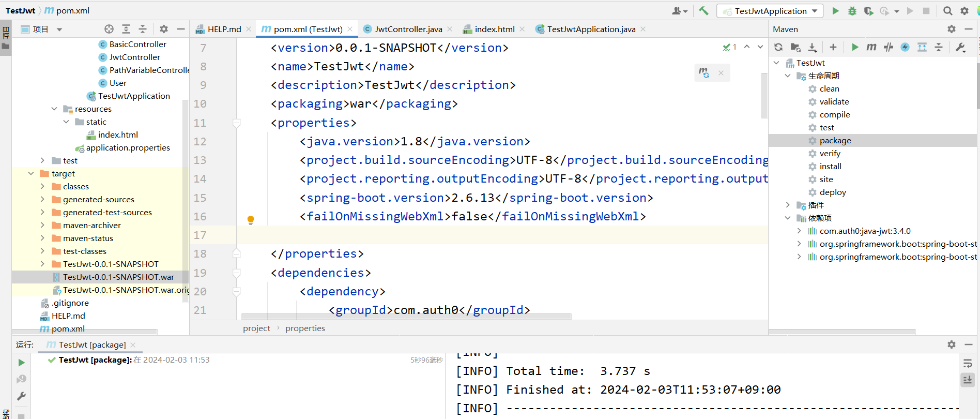The image size is (980, 419).
Task: Download sources and documentation icon in Maven
Action: pos(813,47)
